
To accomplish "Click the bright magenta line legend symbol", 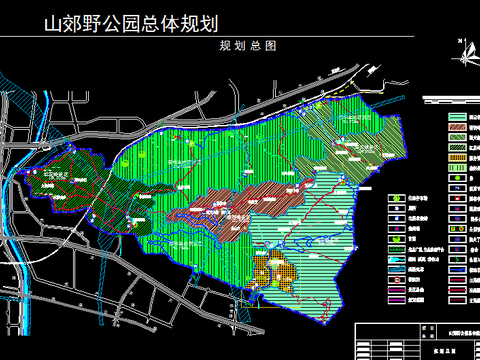I will click(397, 300).
